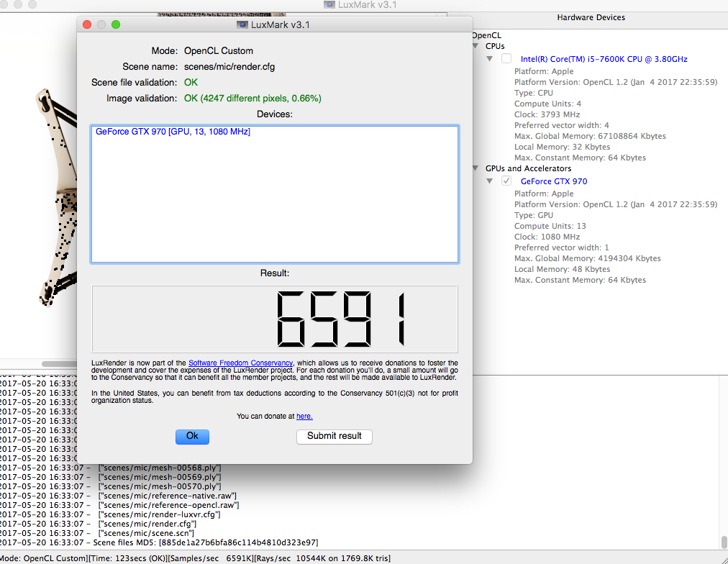Click the log panel vertical scrollbar thumb
728x564 pixels.
click(722, 542)
